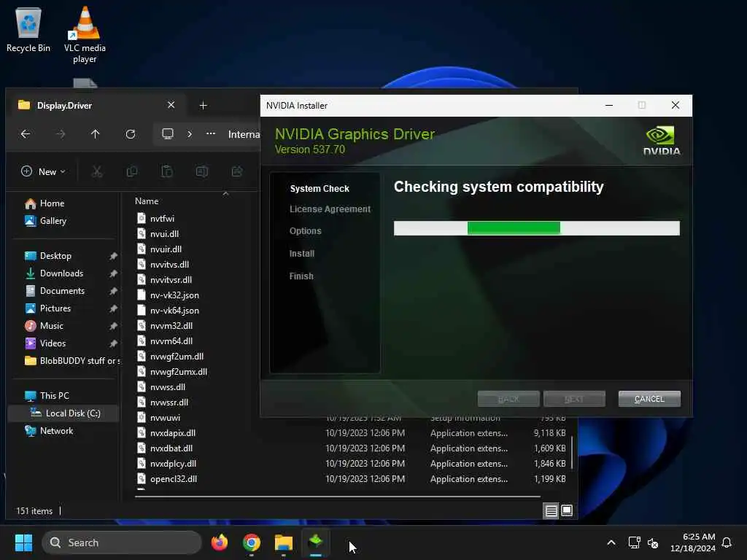Open the New item dropdown
747x560 pixels.
click(43, 171)
